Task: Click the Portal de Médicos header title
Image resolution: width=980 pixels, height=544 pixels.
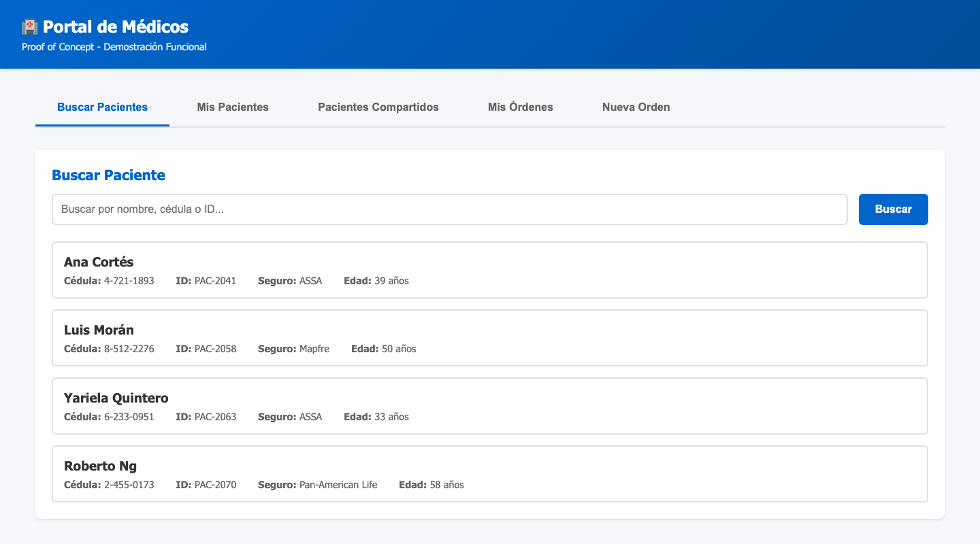Action: click(116, 27)
